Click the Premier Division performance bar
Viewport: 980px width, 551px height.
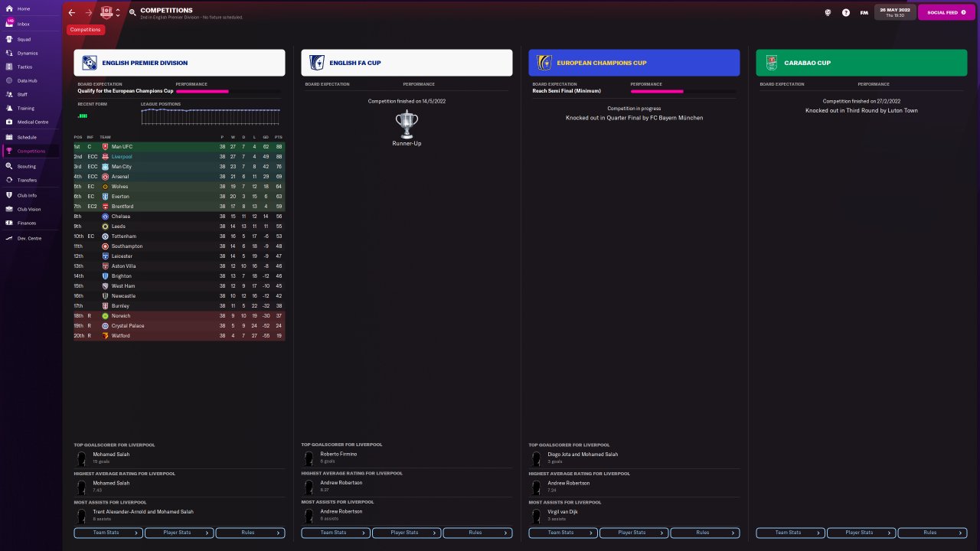pos(227,91)
